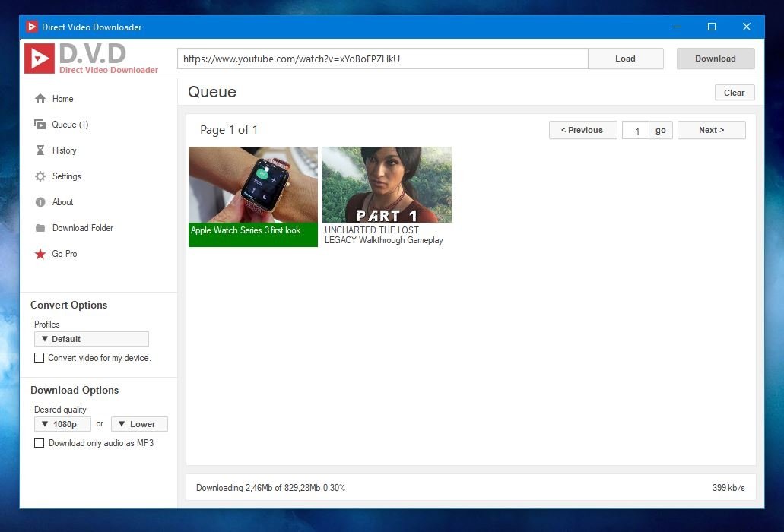The width and height of the screenshot is (784, 532).
Task: Select the Apple Watch Series 3 video thumbnail
Action: (253, 185)
